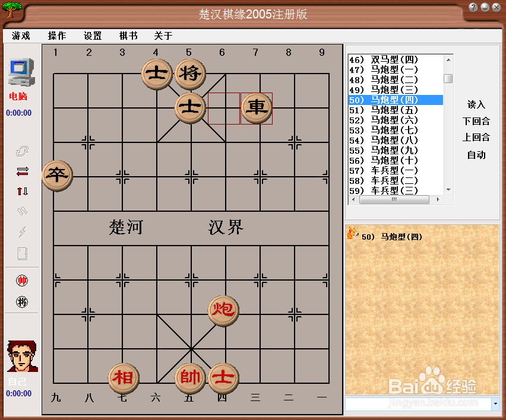The image size is (506, 420).
Task: Select the red 相 elephant piece
Action: point(124,378)
